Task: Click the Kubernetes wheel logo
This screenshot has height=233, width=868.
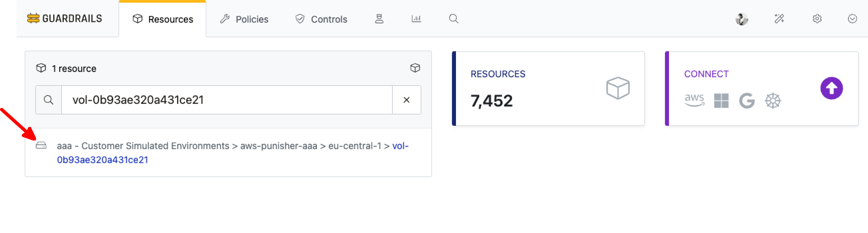Action: [772, 101]
